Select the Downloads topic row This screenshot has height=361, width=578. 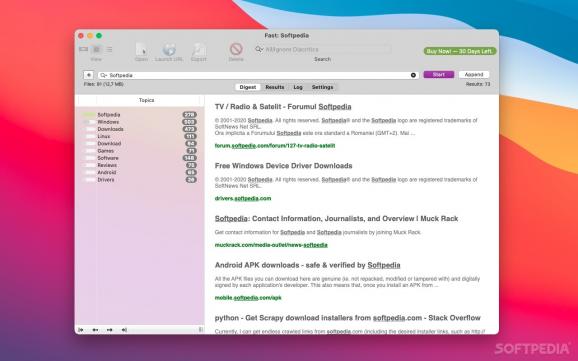[139, 129]
